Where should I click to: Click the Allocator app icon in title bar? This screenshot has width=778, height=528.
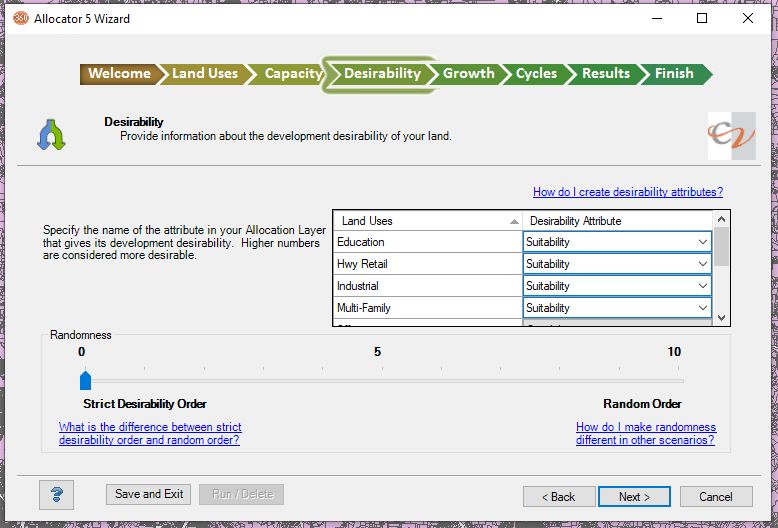(x=21, y=18)
